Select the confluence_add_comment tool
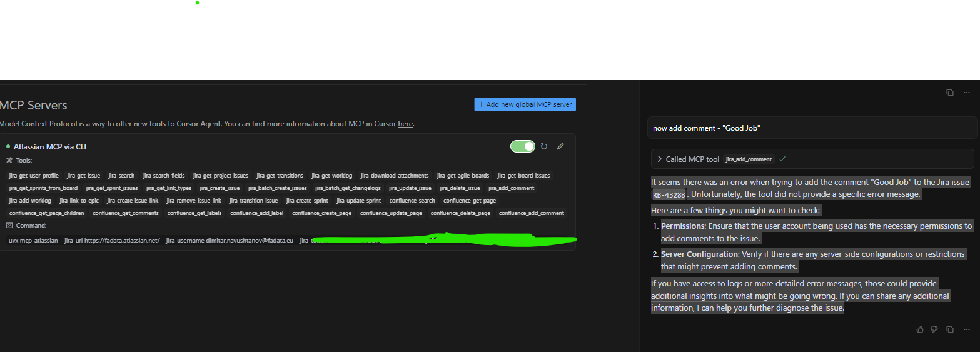 [532, 213]
